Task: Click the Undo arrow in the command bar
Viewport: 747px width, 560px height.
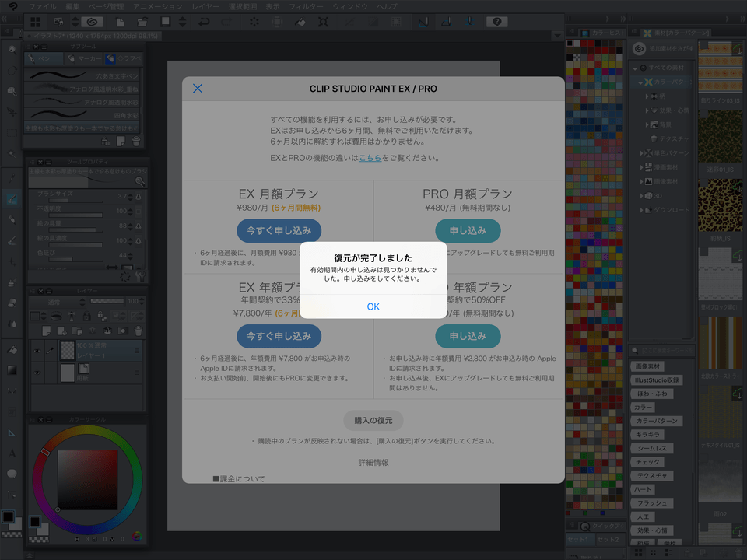Action: point(204,22)
